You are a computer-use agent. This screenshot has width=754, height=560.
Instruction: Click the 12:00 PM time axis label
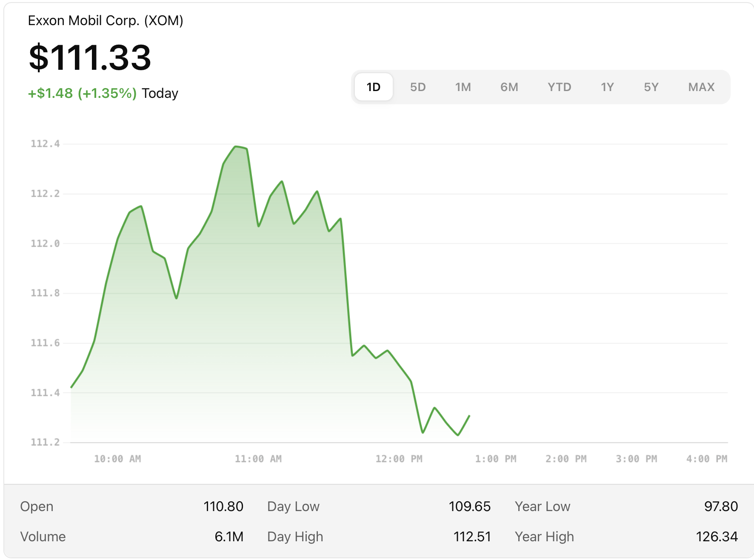399,459
